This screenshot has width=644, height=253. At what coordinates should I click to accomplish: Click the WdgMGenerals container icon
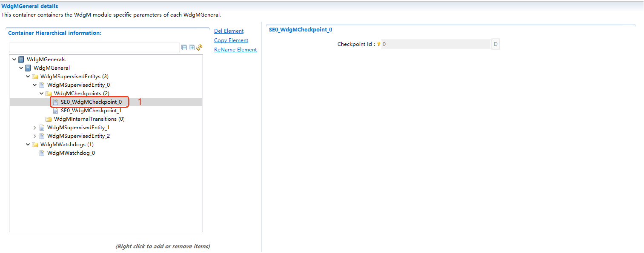coord(21,60)
